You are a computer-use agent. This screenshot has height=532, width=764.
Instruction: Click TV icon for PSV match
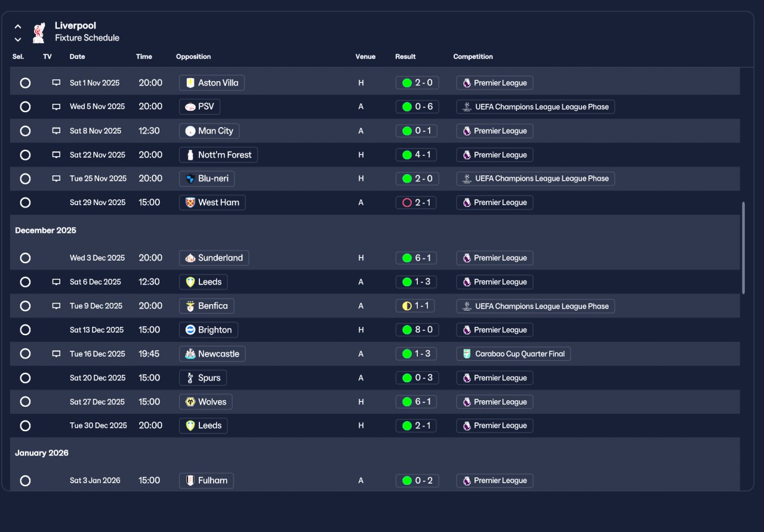(x=56, y=107)
